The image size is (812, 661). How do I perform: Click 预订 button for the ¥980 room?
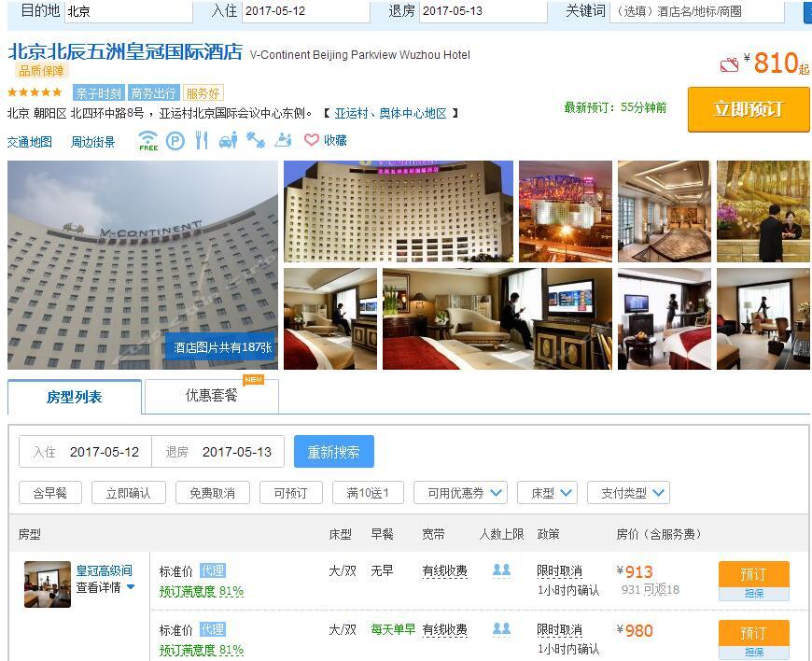point(753,633)
